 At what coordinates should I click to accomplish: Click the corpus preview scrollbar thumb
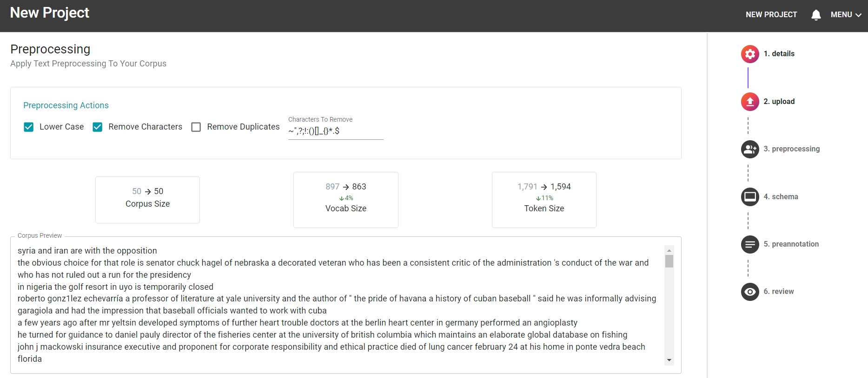click(x=669, y=261)
